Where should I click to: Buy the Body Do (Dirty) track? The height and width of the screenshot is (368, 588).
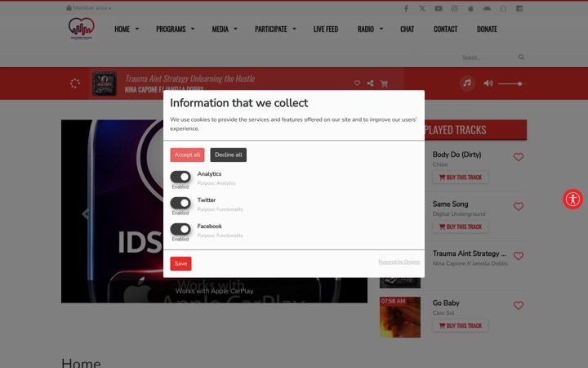click(x=460, y=177)
